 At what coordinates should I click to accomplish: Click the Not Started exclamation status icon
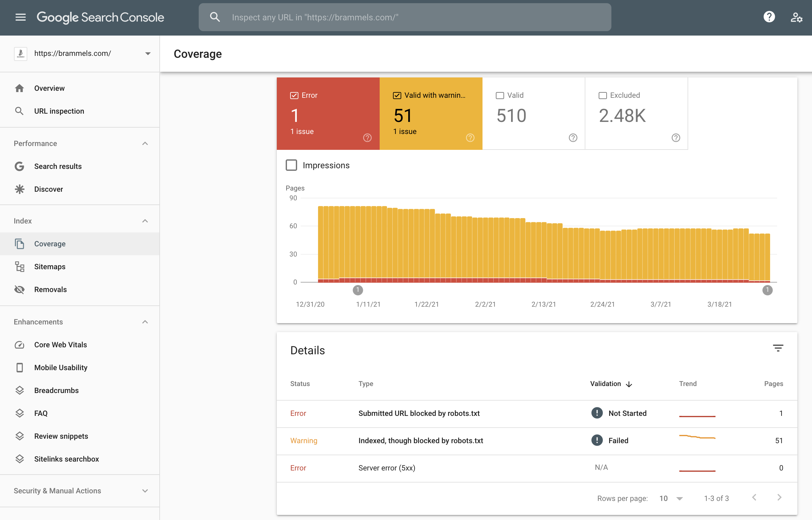point(597,413)
